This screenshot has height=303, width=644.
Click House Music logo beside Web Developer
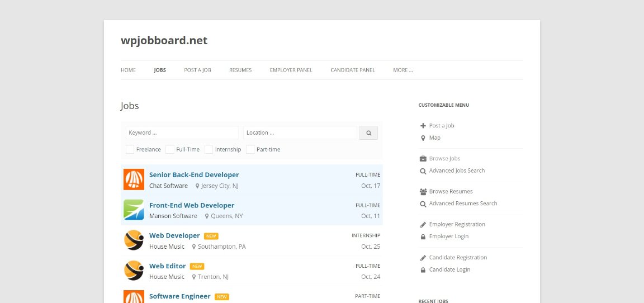[134, 240]
